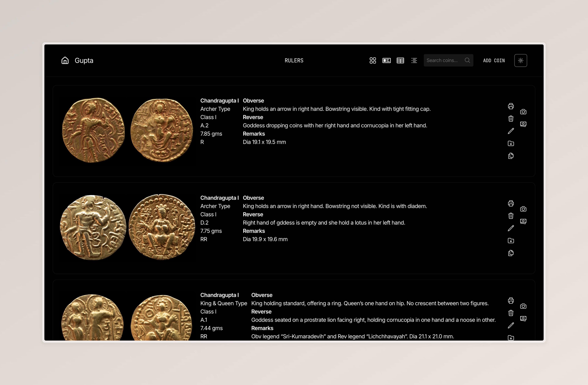Switch to grid view layout
The image size is (588, 385).
pyautogui.click(x=373, y=60)
